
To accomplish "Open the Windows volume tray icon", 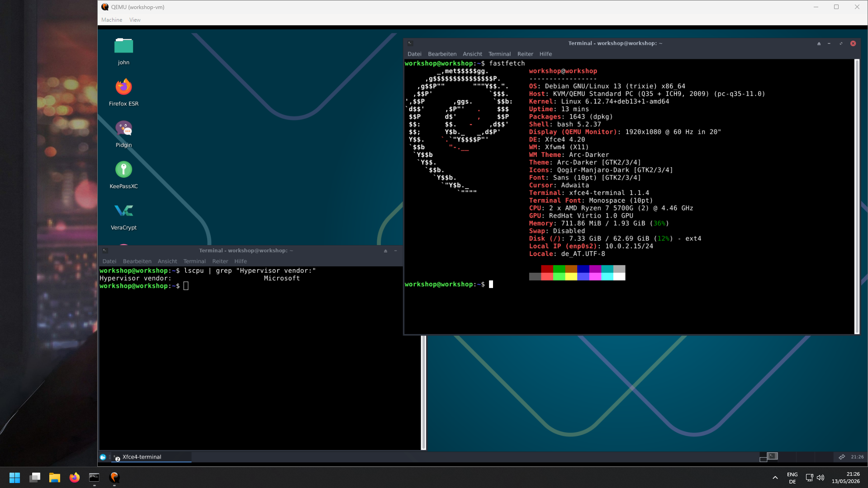I will pos(821,478).
